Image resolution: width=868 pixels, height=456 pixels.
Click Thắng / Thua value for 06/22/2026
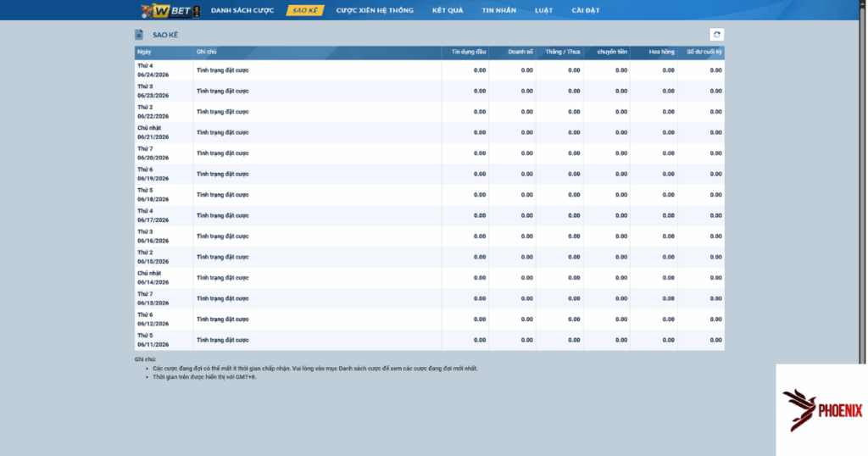(x=574, y=112)
